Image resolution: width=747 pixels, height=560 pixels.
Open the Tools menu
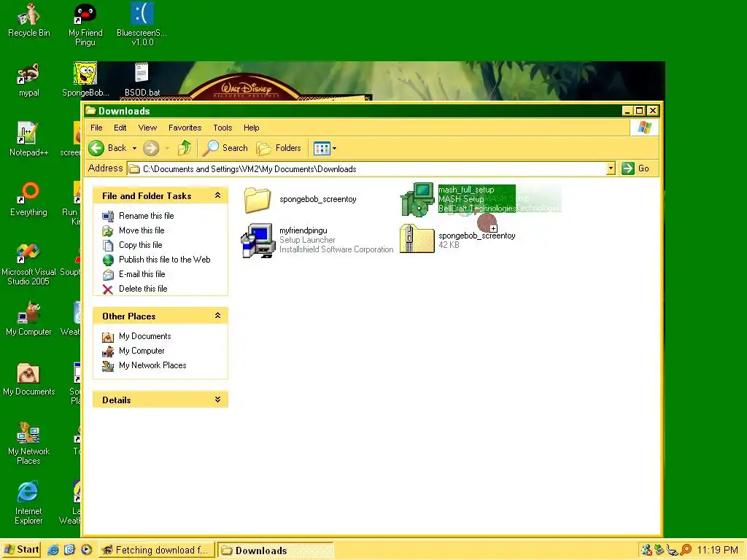[x=222, y=128]
